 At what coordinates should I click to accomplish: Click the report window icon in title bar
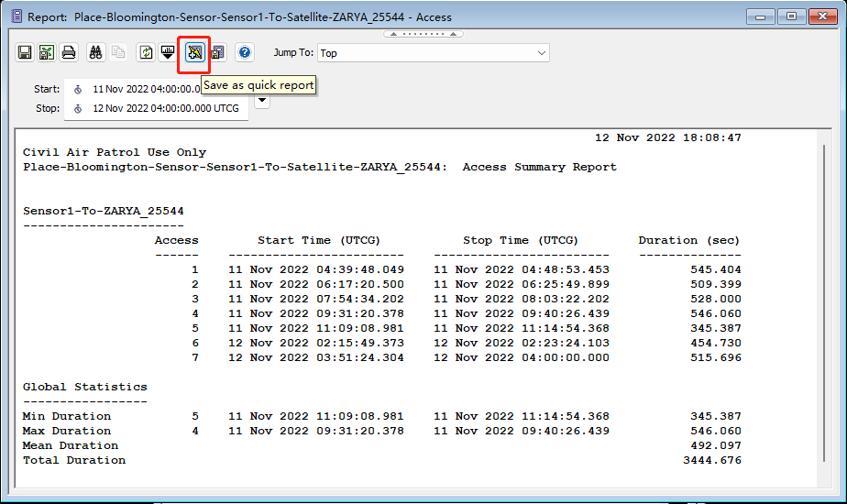(x=15, y=16)
